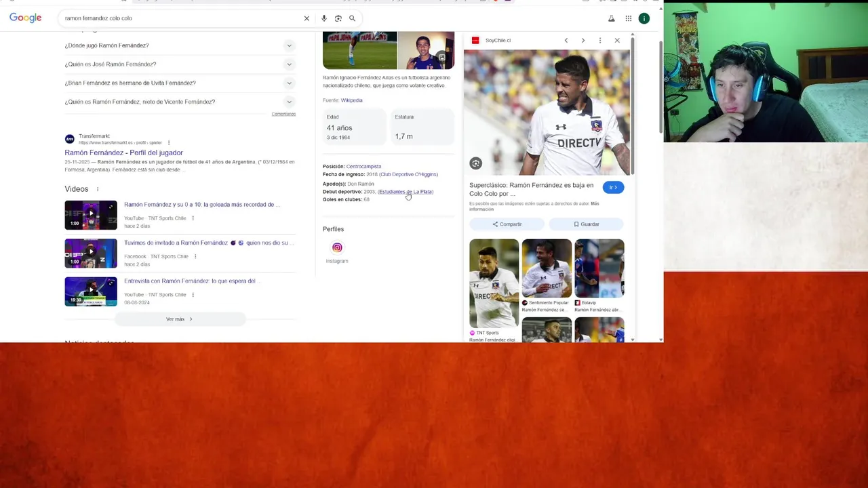Open Centrocampista position link

pyautogui.click(x=363, y=166)
